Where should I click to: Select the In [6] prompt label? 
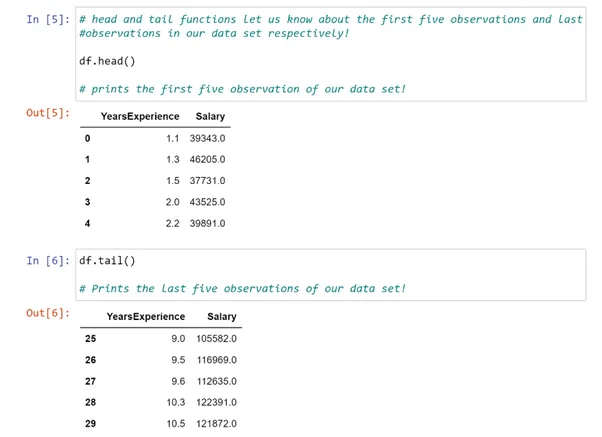[x=48, y=261]
